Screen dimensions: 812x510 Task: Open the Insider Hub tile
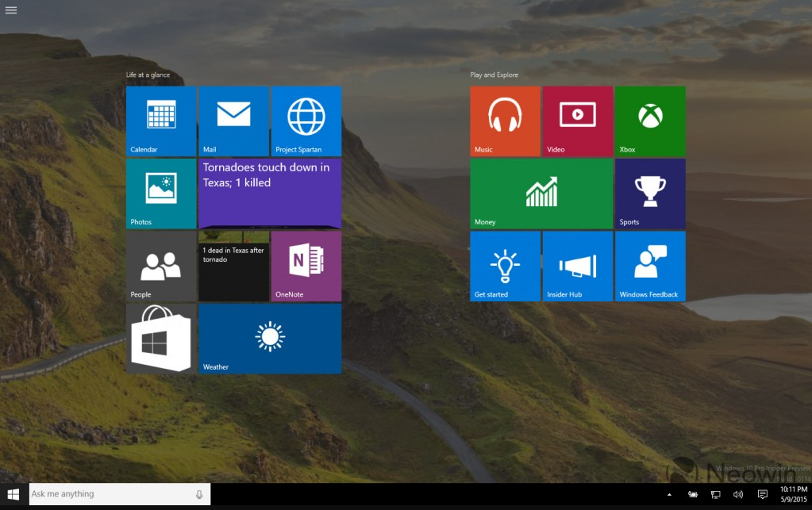coord(577,266)
